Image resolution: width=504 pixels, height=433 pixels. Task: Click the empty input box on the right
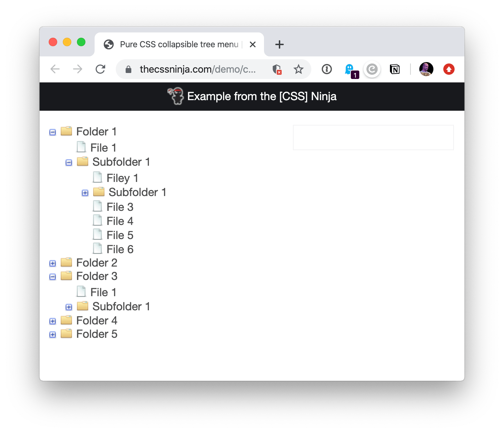[x=373, y=138]
